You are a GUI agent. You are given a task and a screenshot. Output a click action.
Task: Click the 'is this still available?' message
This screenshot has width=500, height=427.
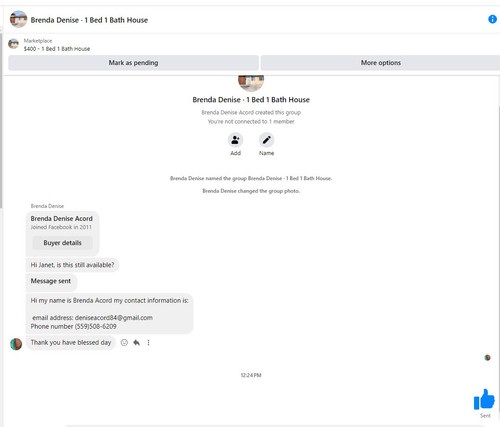(x=72, y=265)
